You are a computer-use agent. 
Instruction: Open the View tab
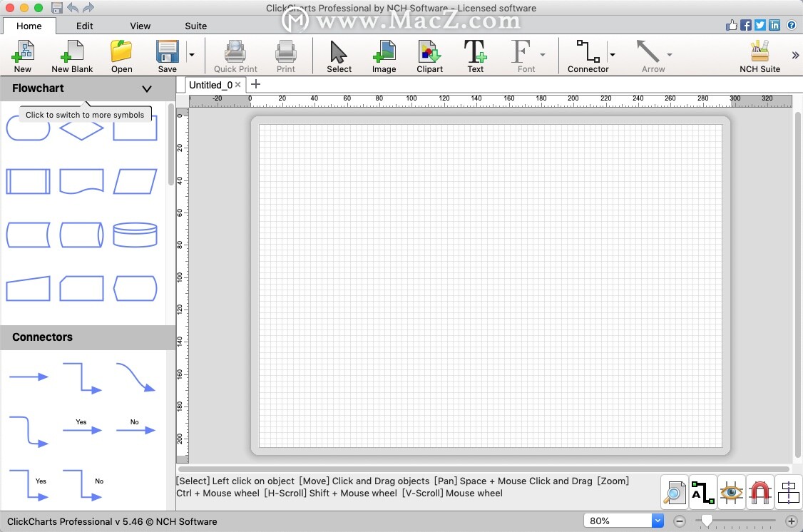click(x=140, y=26)
